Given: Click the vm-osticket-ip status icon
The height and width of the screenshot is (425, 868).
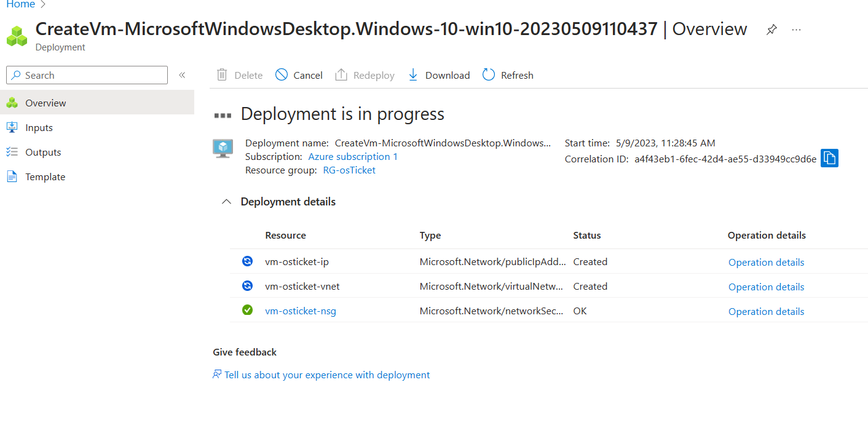Looking at the screenshot, I should click(x=247, y=261).
